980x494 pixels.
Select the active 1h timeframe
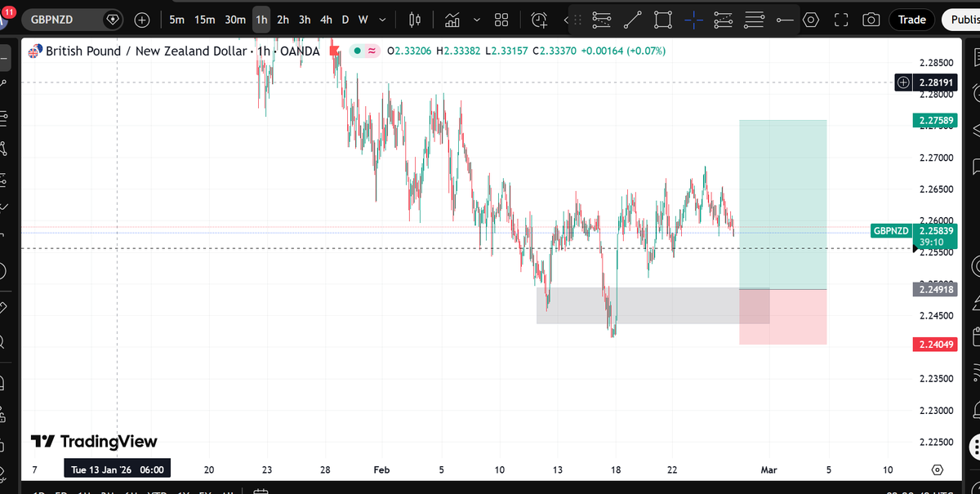261,19
